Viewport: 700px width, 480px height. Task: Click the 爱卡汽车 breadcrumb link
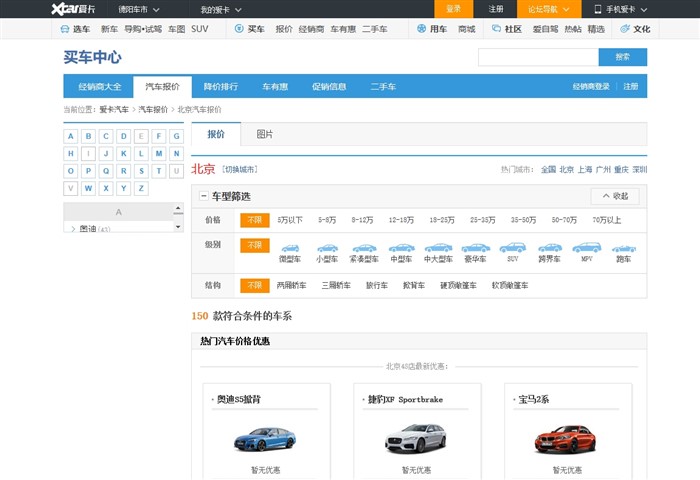click(x=114, y=109)
